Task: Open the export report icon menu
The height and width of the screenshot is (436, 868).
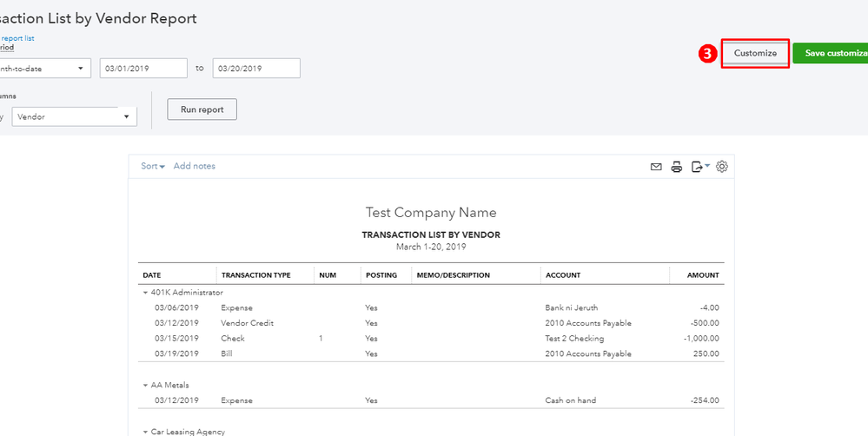Action: 699,167
